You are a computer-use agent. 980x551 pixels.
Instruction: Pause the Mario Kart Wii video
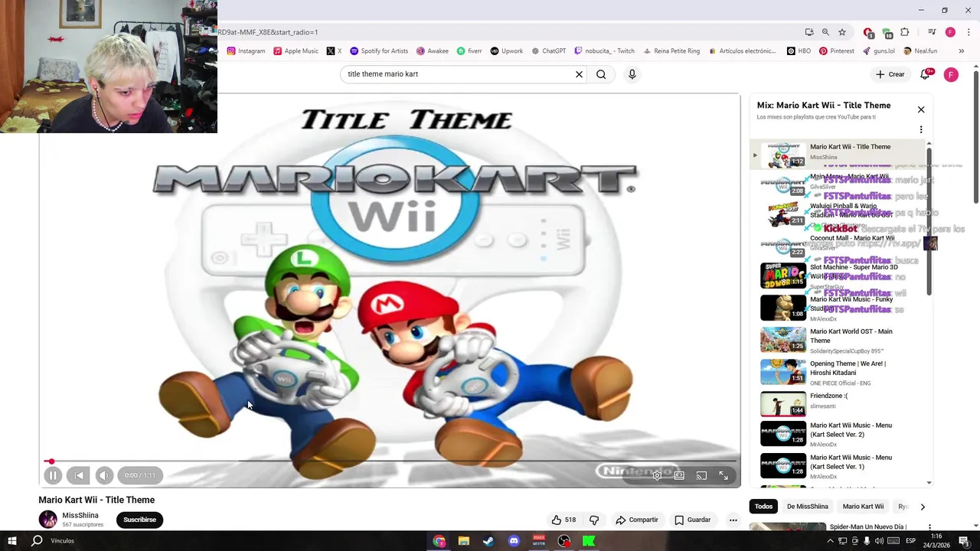click(x=53, y=475)
